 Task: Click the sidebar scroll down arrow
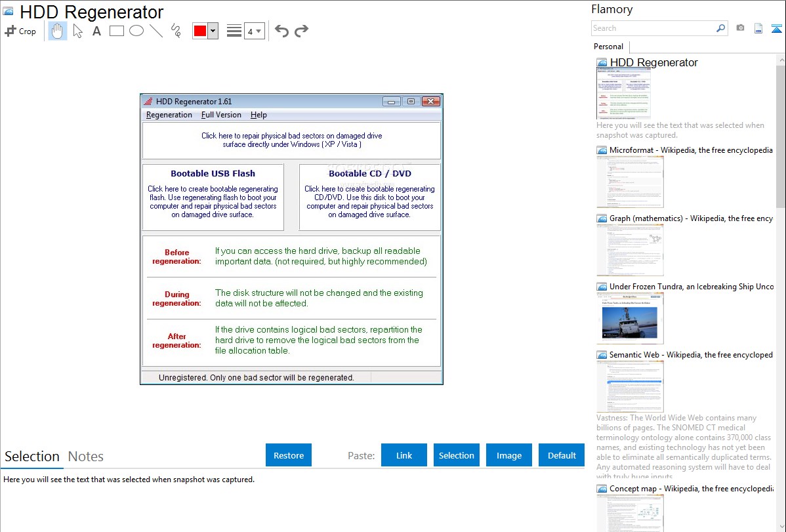coord(781,527)
